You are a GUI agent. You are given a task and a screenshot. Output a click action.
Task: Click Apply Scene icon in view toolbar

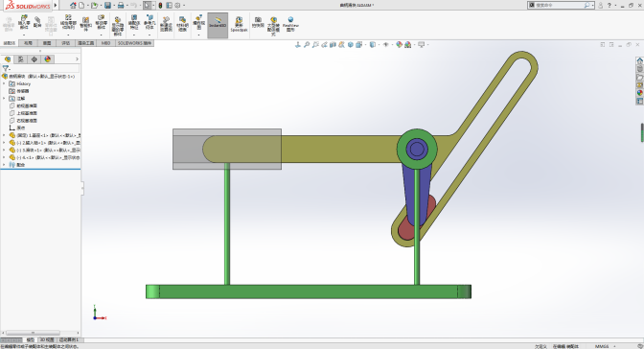(x=408, y=45)
